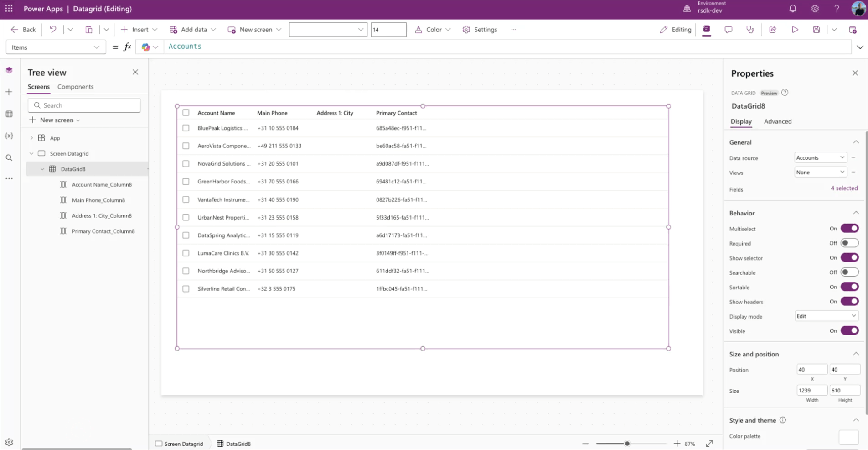Image resolution: width=868 pixels, height=450 pixels.
Task: Collapse the General section
Action: click(x=856, y=142)
